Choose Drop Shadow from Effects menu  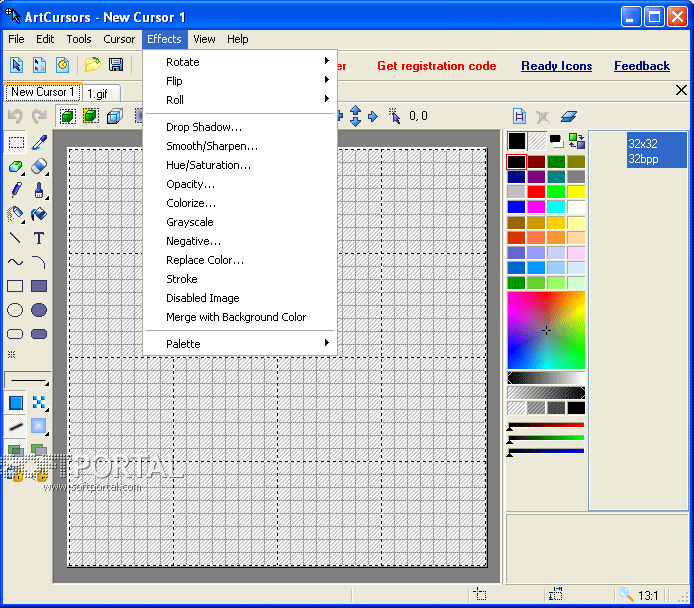point(240,127)
